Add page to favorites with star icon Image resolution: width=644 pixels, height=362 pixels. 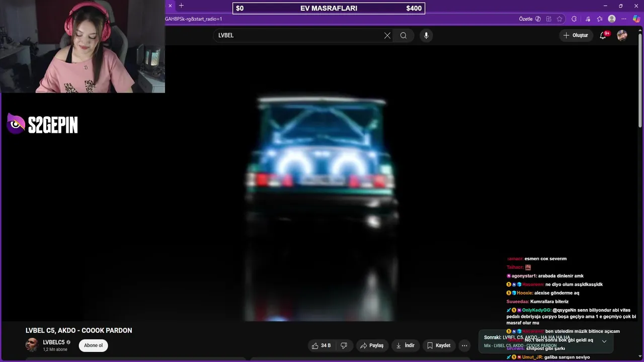559,19
